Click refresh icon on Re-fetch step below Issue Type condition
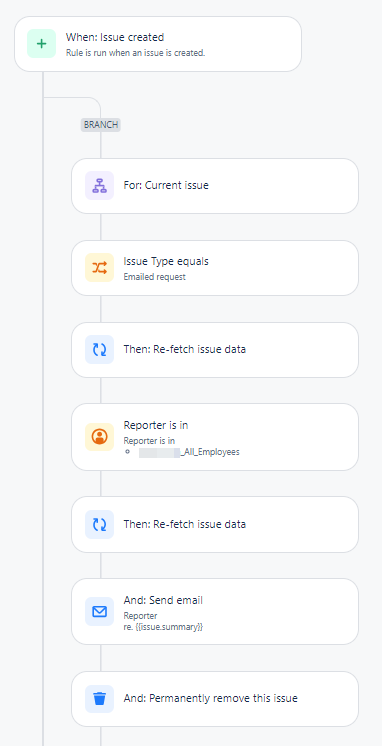This screenshot has height=746, width=382. (x=99, y=350)
